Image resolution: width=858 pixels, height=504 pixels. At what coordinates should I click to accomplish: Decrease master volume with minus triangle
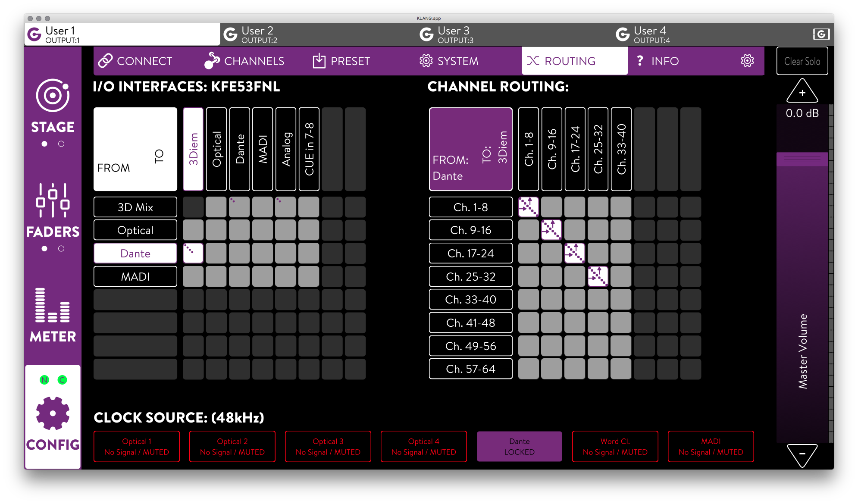802,455
